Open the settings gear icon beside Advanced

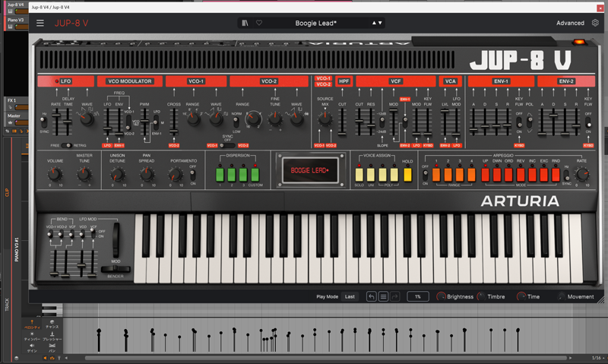[x=595, y=23]
